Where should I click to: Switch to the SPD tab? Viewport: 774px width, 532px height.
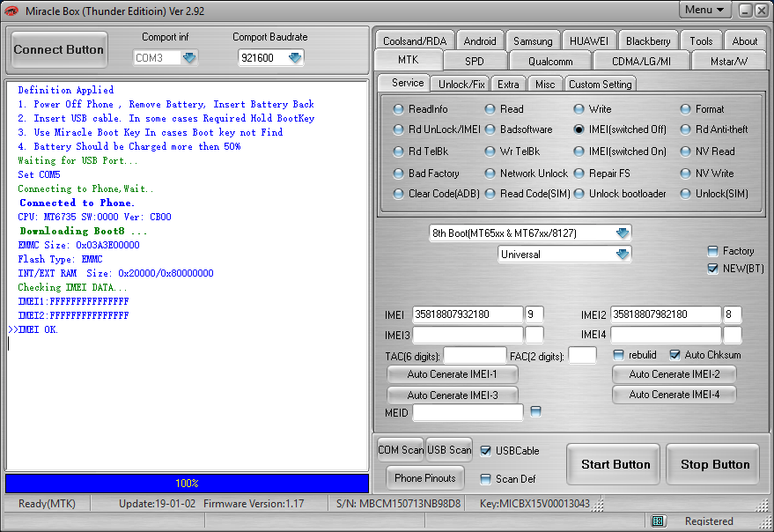click(x=475, y=62)
